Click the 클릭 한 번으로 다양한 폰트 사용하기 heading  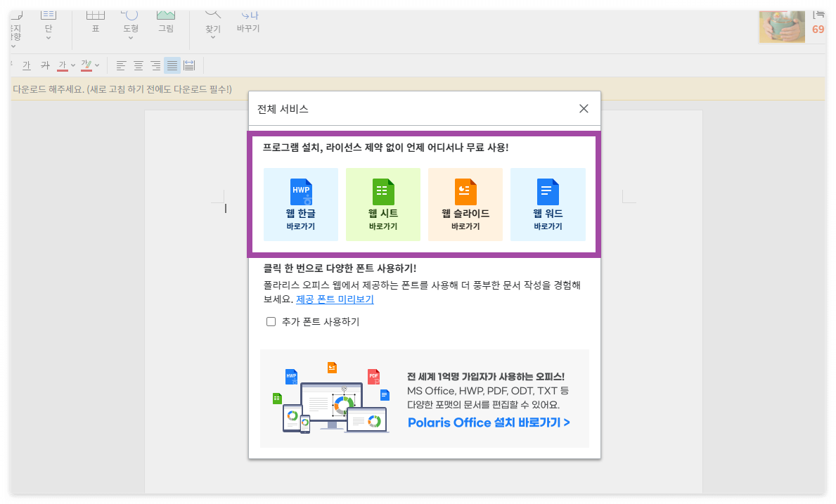(340, 269)
